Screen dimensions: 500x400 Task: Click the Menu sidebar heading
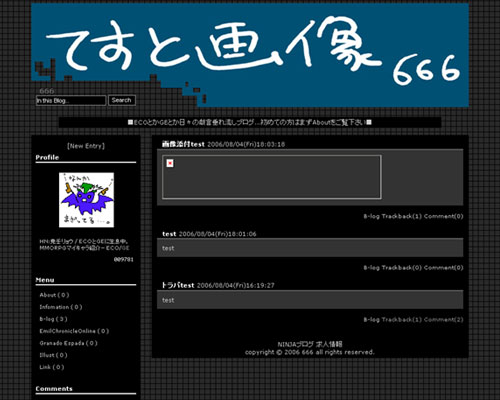[x=45, y=280]
